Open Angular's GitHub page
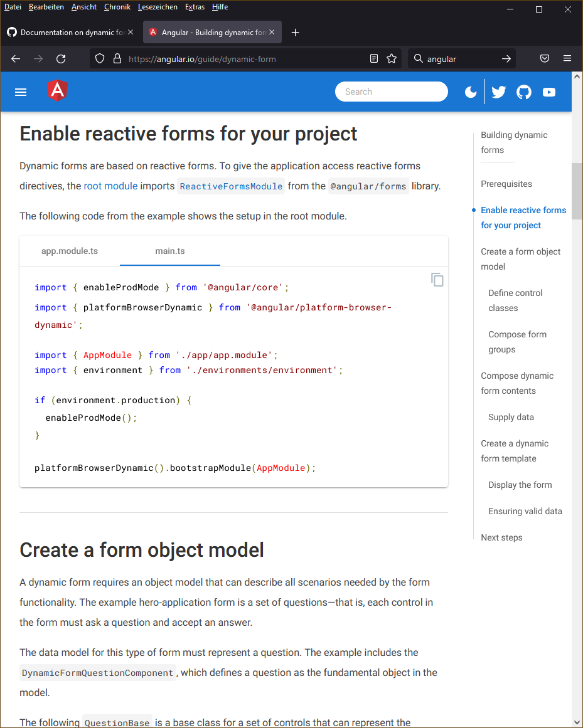The height and width of the screenshot is (728, 583). tap(523, 92)
